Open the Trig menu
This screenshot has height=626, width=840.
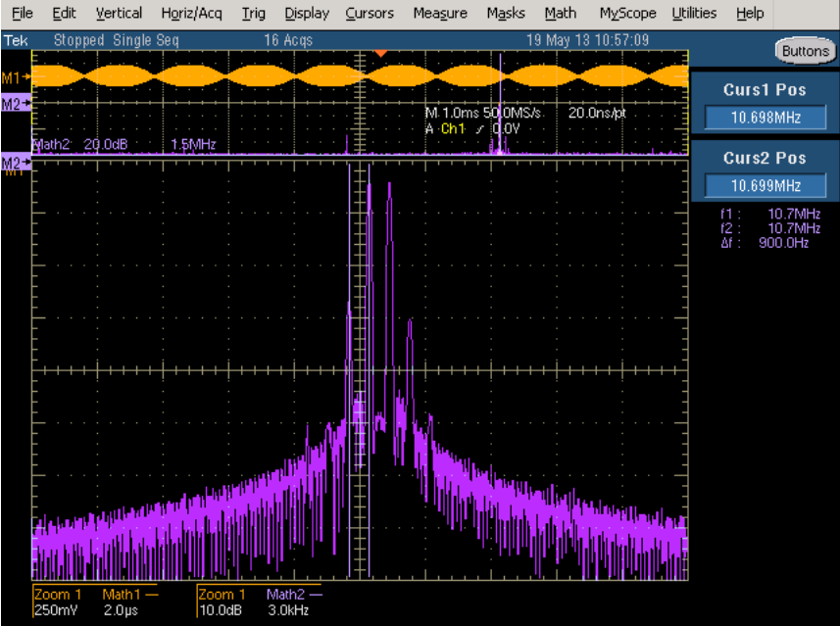[x=253, y=13]
